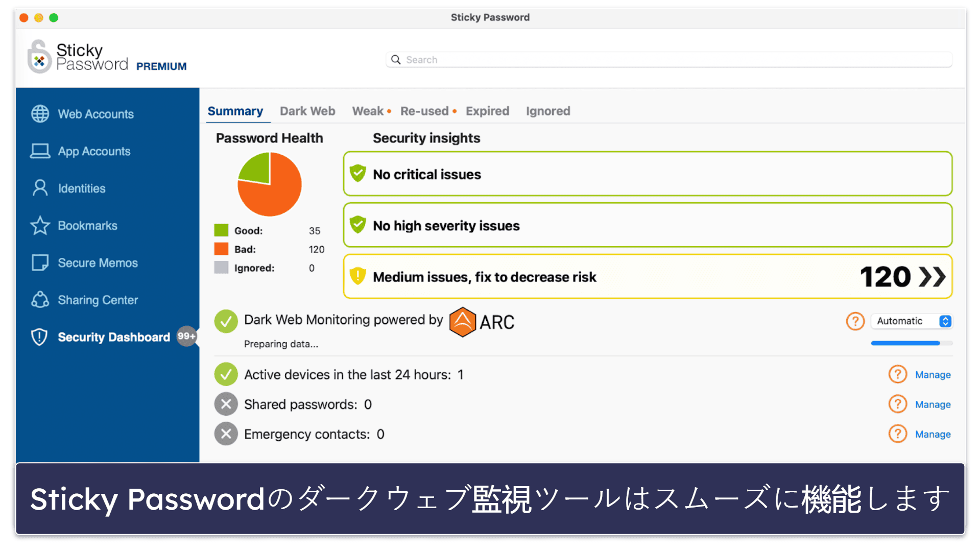Close the Sticky Password window
Screen dimensions: 980x551
23,18
